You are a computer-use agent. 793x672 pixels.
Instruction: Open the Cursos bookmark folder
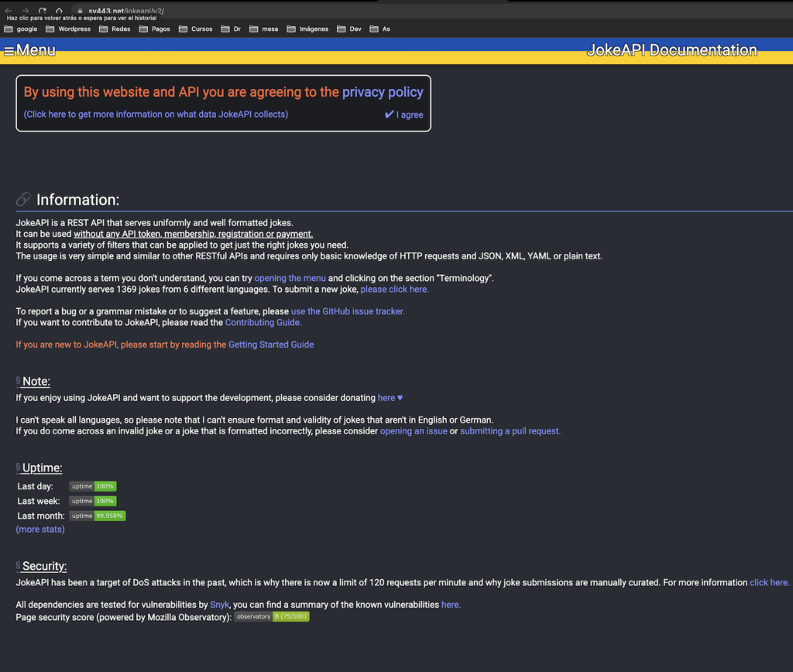[x=196, y=29]
